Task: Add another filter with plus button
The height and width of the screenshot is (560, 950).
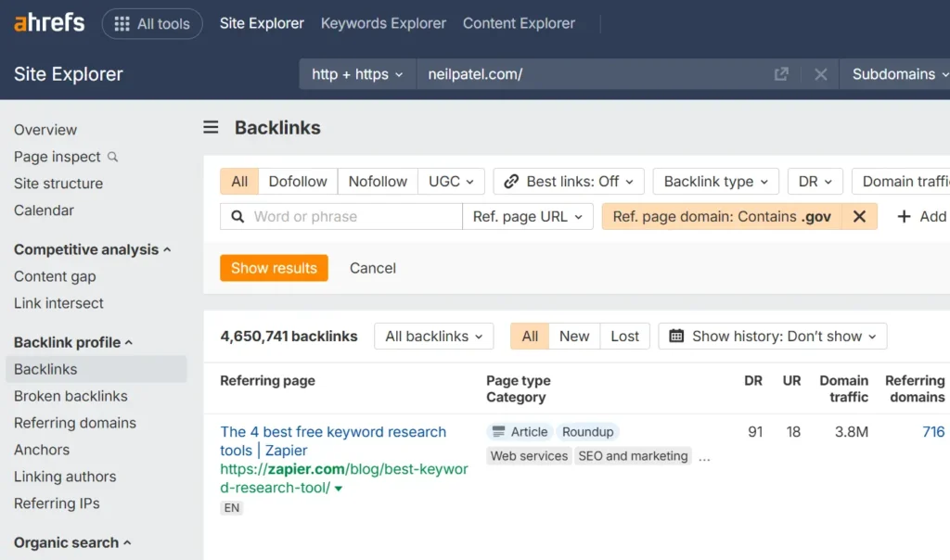Action: 921,217
